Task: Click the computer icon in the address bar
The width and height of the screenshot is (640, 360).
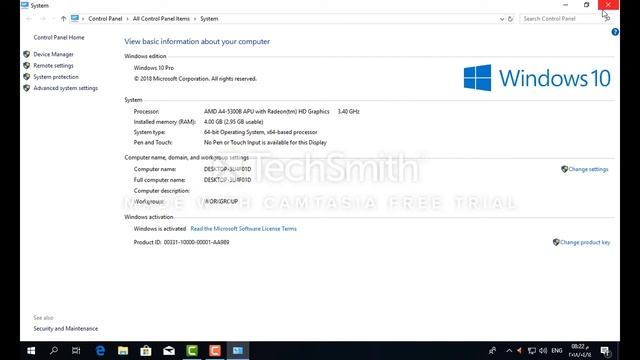Action: point(75,18)
